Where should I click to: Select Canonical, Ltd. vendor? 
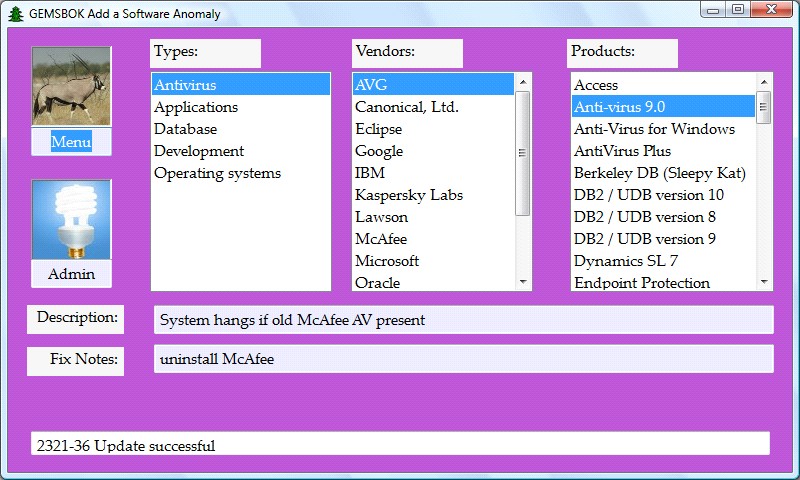[x=434, y=107]
